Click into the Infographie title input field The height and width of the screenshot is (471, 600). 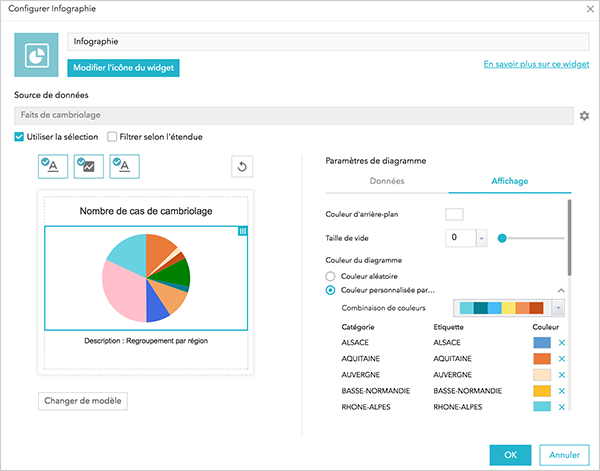[328, 42]
